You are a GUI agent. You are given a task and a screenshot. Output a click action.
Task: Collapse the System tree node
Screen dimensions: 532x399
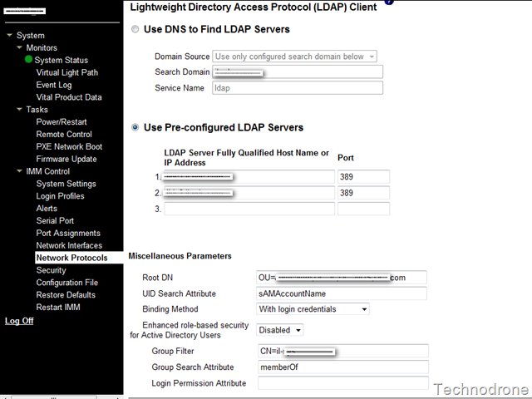(x=9, y=35)
